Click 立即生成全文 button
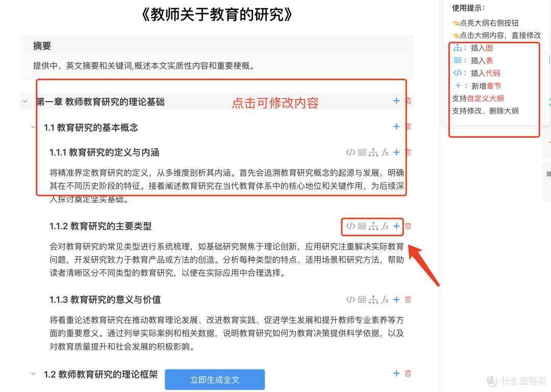 point(215,380)
